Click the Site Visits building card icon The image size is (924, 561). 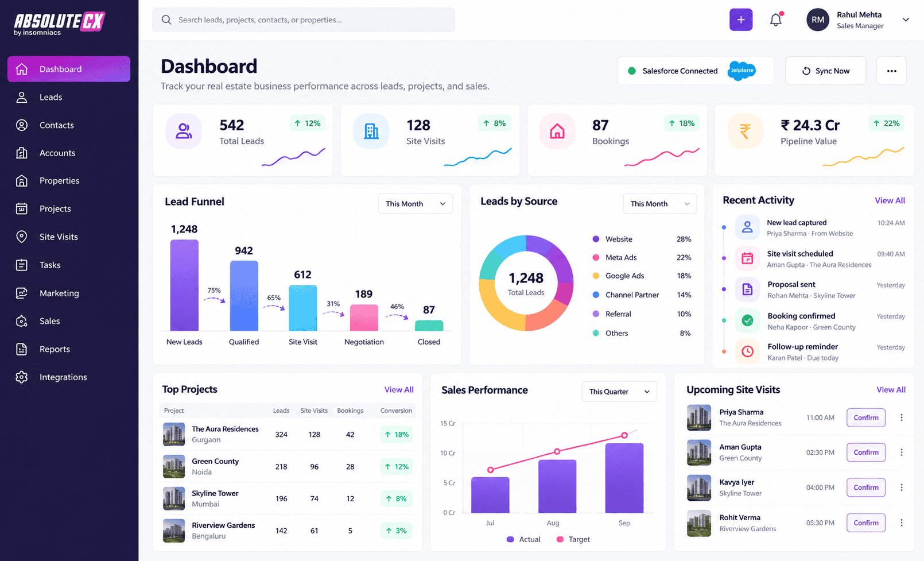(371, 131)
